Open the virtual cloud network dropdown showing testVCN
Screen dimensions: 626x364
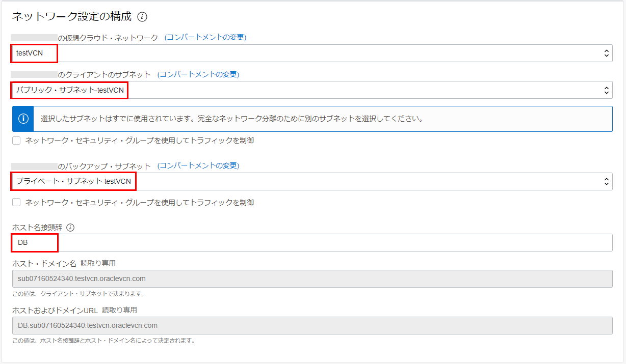click(x=306, y=53)
